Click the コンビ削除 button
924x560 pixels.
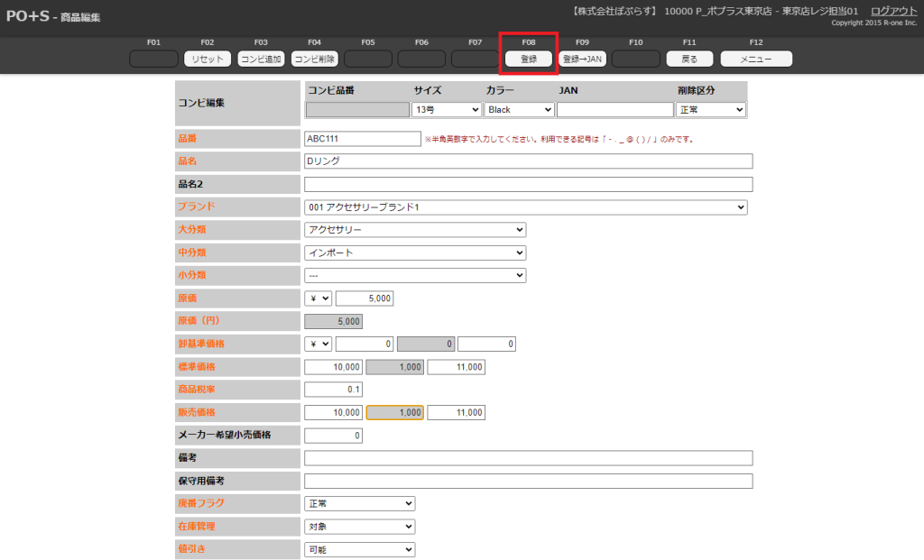[314, 59]
